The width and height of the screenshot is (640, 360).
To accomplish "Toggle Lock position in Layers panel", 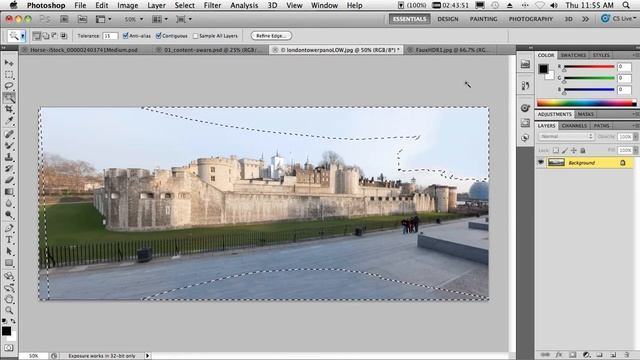I will click(574, 151).
